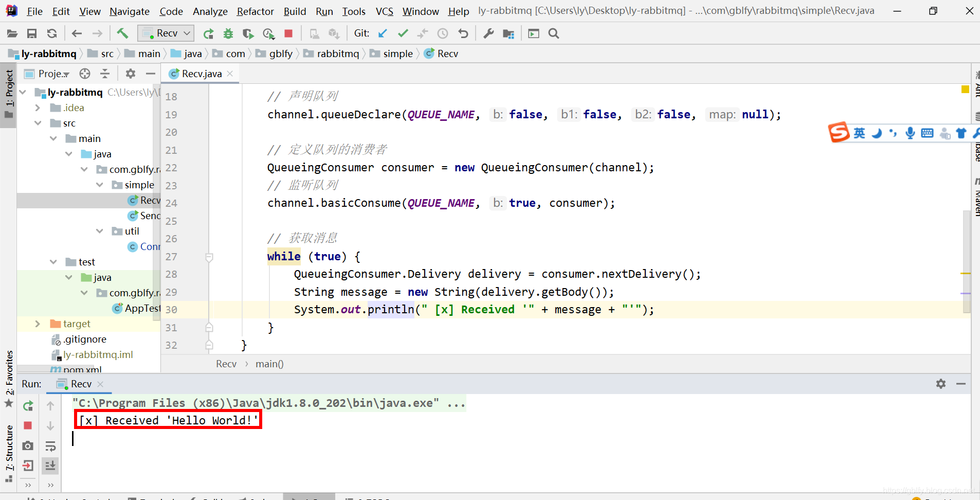
Task: Rerun Recv in the Run panel
Action: (28, 406)
